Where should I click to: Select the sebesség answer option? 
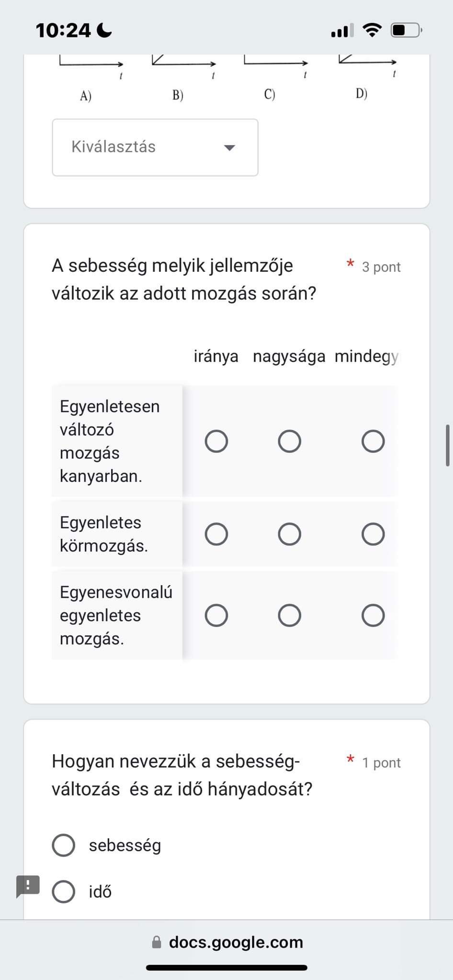tap(64, 845)
